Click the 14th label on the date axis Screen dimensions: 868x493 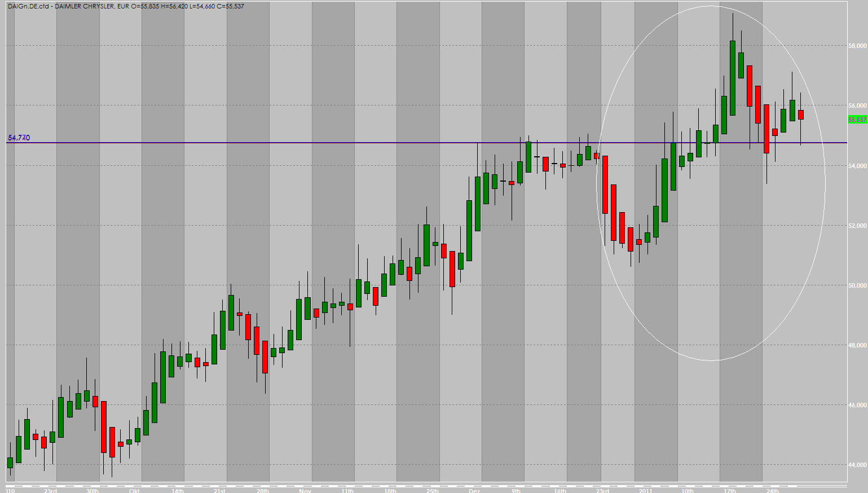(178, 490)
